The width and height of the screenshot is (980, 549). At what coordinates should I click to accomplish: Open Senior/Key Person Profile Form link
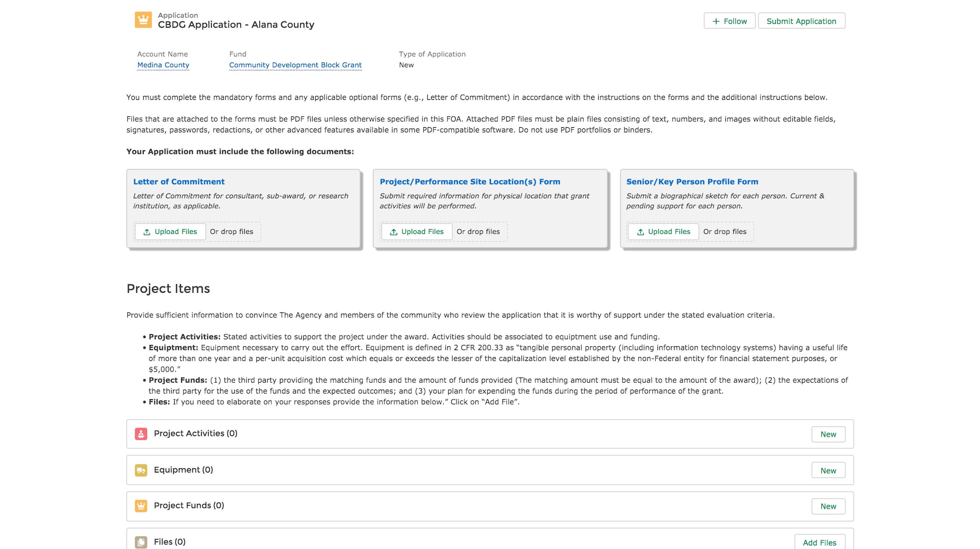coord(692,182)
